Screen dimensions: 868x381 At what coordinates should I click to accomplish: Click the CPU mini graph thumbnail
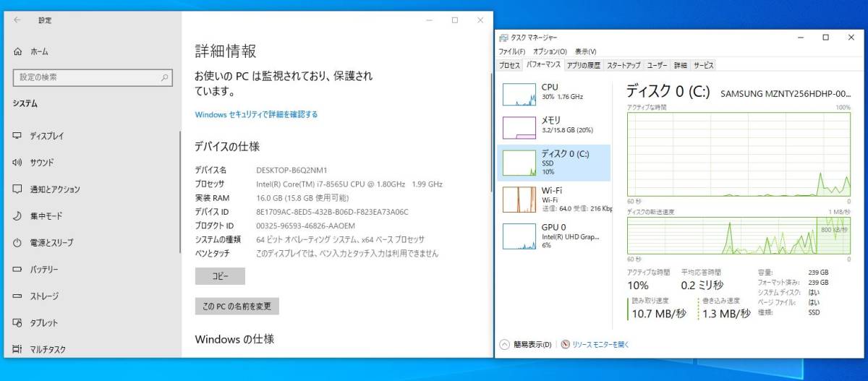(518, 94)
